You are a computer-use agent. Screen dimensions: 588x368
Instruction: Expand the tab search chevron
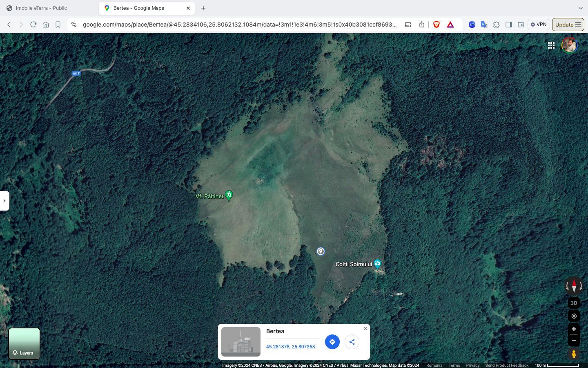pos(581,8)
